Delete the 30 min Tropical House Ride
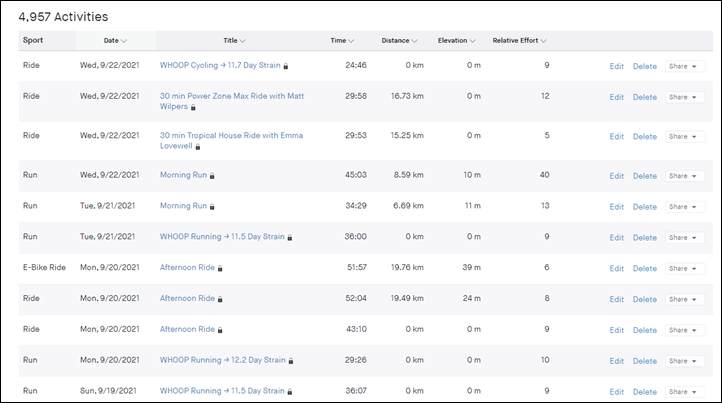This screenshot has height=403, width=722. point(645,137)
